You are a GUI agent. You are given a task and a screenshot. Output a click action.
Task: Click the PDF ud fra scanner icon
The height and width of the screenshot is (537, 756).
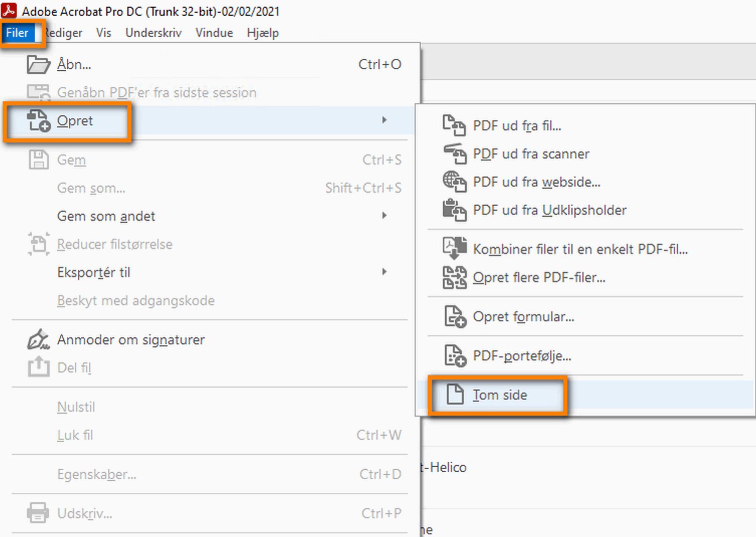pos(454,154)
